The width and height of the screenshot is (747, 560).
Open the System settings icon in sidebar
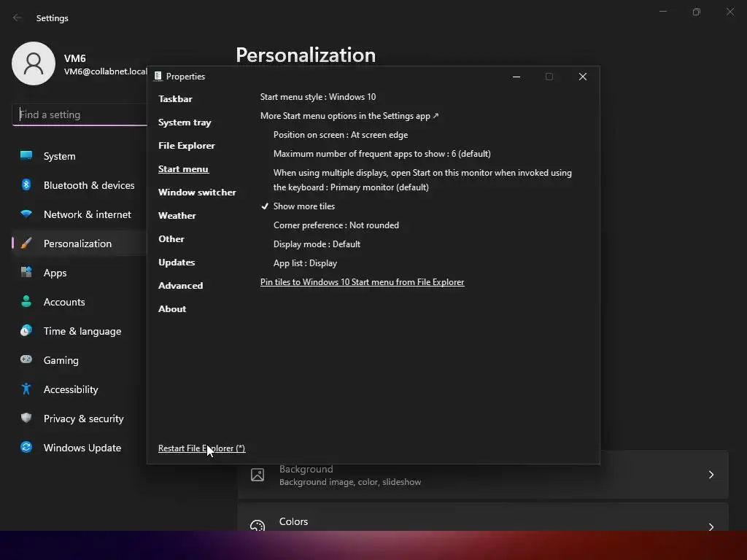[26, 156]
